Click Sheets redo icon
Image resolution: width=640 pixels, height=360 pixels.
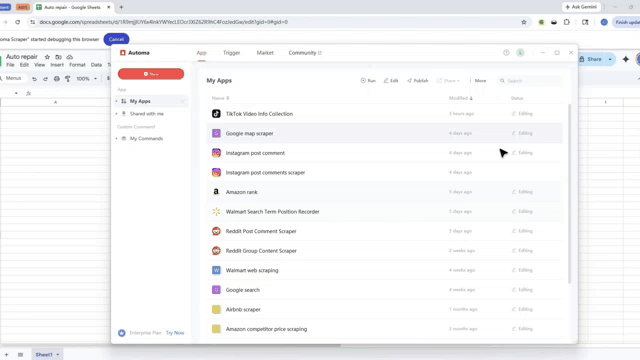click(x=45, y=79)
